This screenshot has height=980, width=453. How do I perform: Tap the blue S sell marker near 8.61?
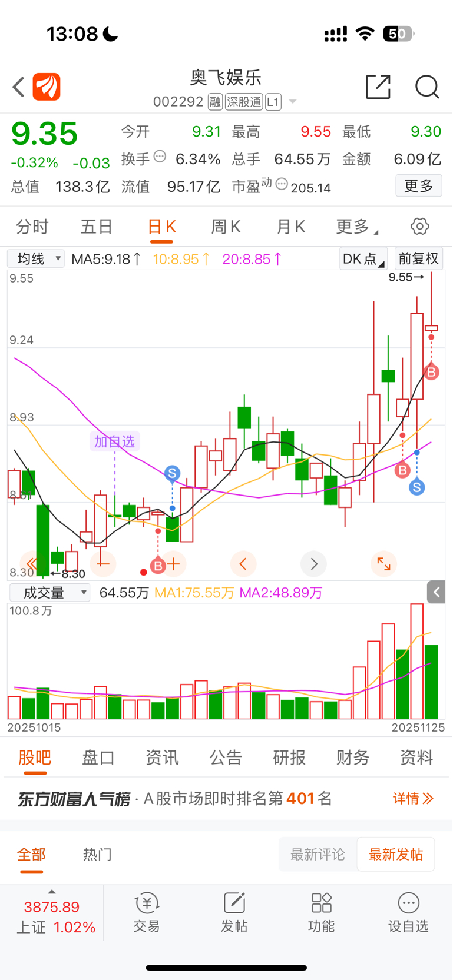[x=172, y=473]
